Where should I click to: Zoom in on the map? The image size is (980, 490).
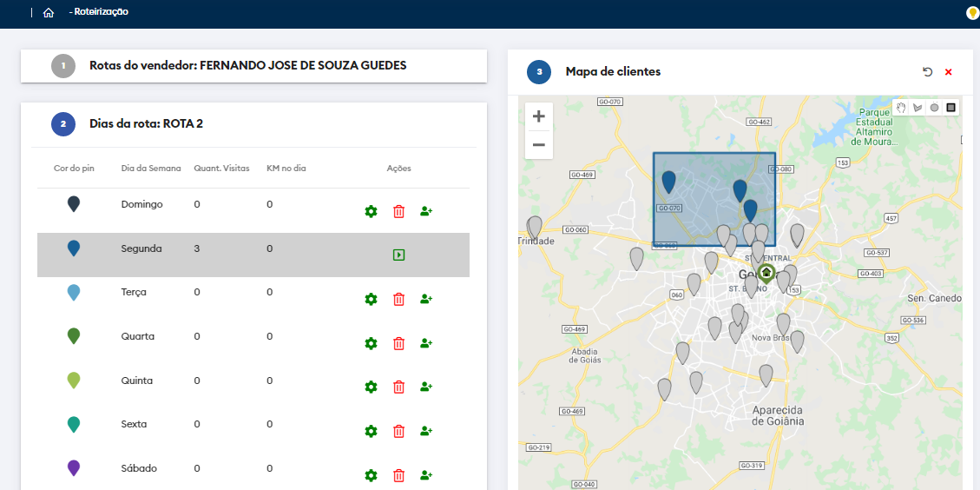pos(539,116)
